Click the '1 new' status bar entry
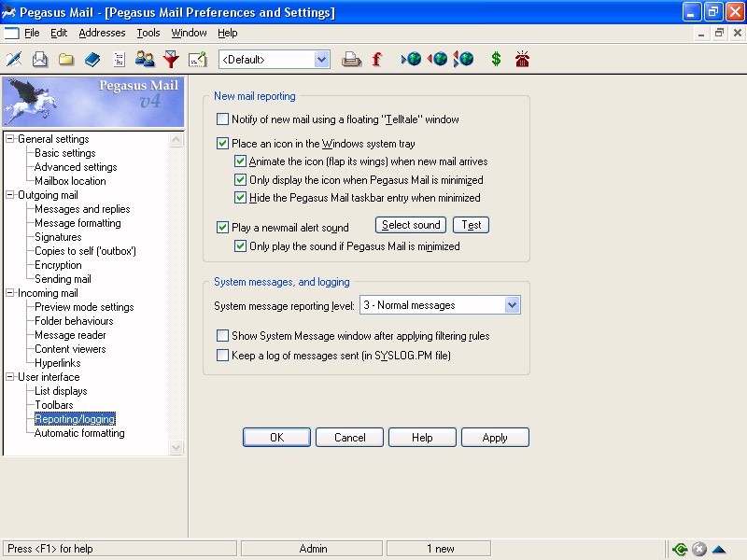This screenshot has width=747, height=560. click(x=439, y=549)
